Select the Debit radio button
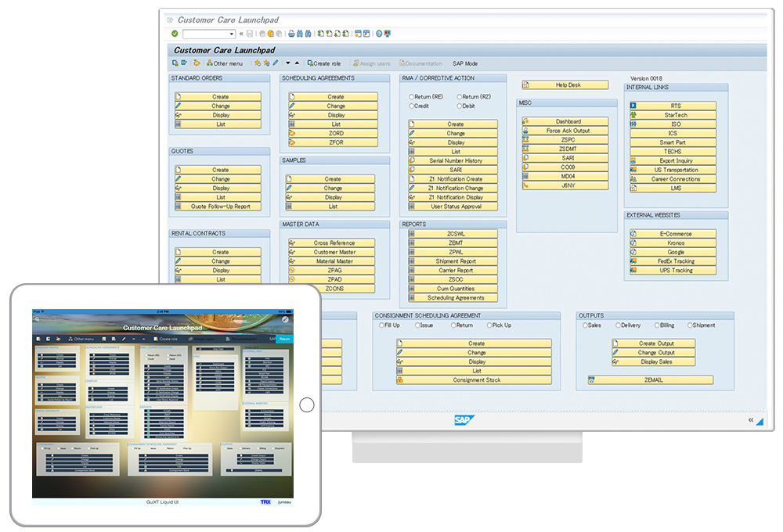 pyautogui.click(x=460, y=106)
